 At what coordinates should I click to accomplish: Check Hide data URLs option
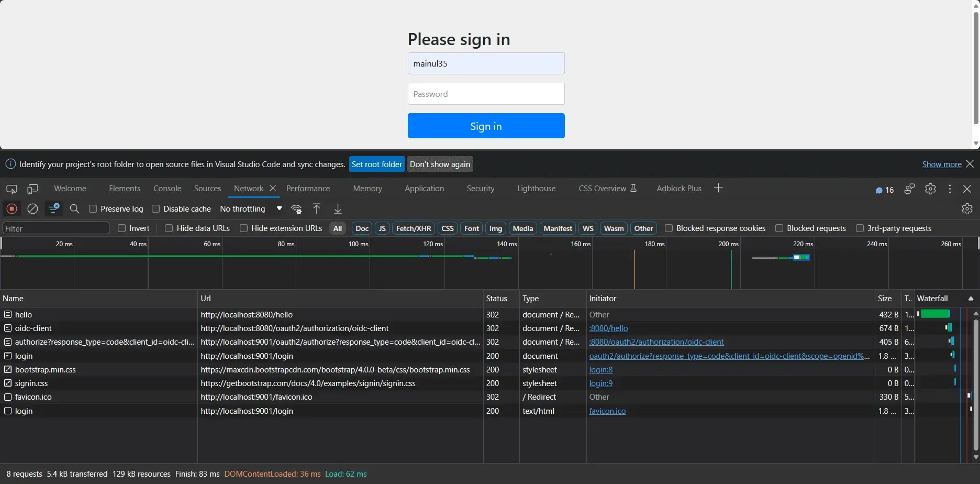click(x=169, y=228)
